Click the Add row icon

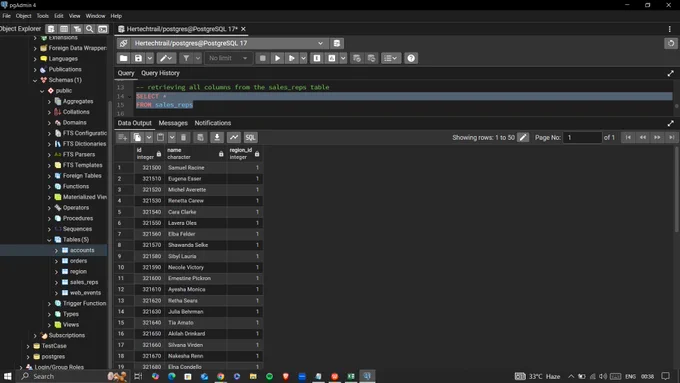click(x=123, y=137)
